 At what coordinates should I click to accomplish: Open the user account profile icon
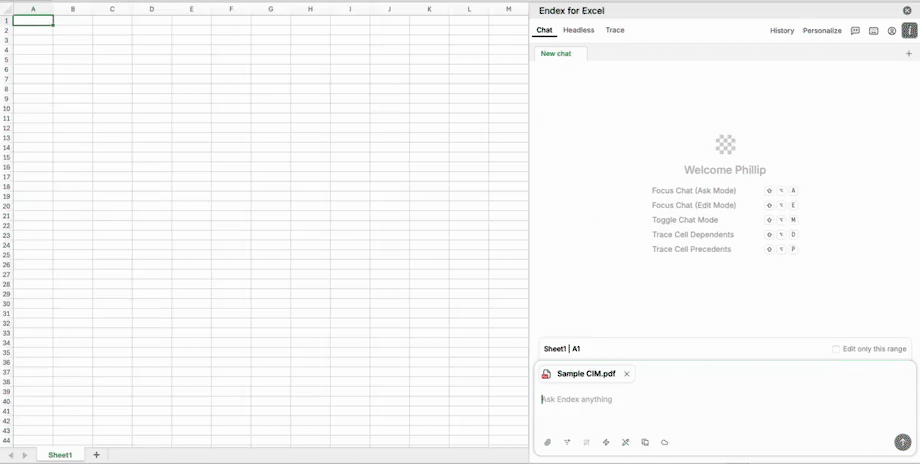pyautogui.click(x=892, y=31)
